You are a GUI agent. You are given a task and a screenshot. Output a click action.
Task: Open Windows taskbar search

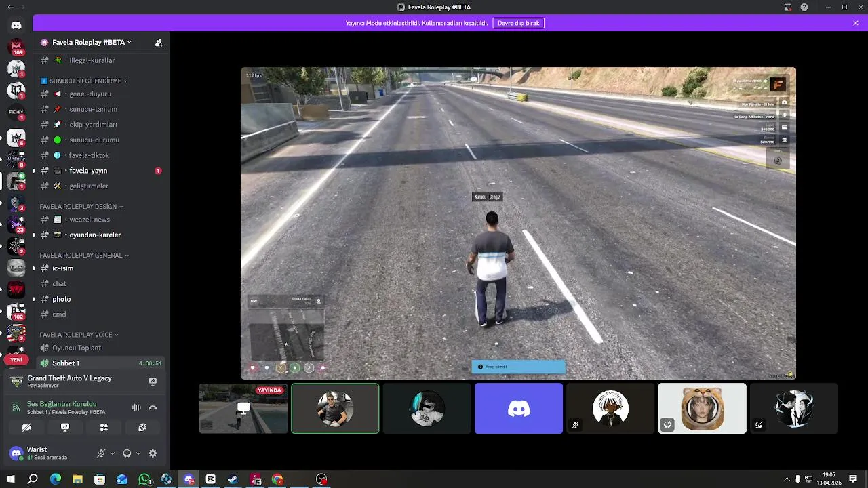pyautogui.click(x=33, y=479)
